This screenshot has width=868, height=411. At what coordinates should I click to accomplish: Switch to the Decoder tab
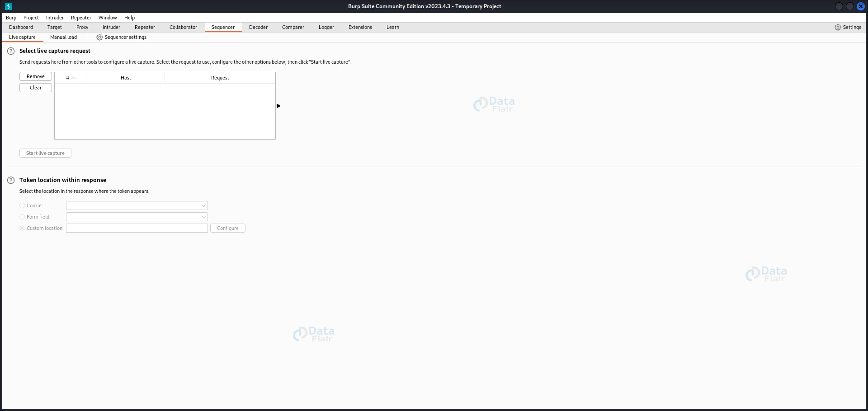click(259, 27)
